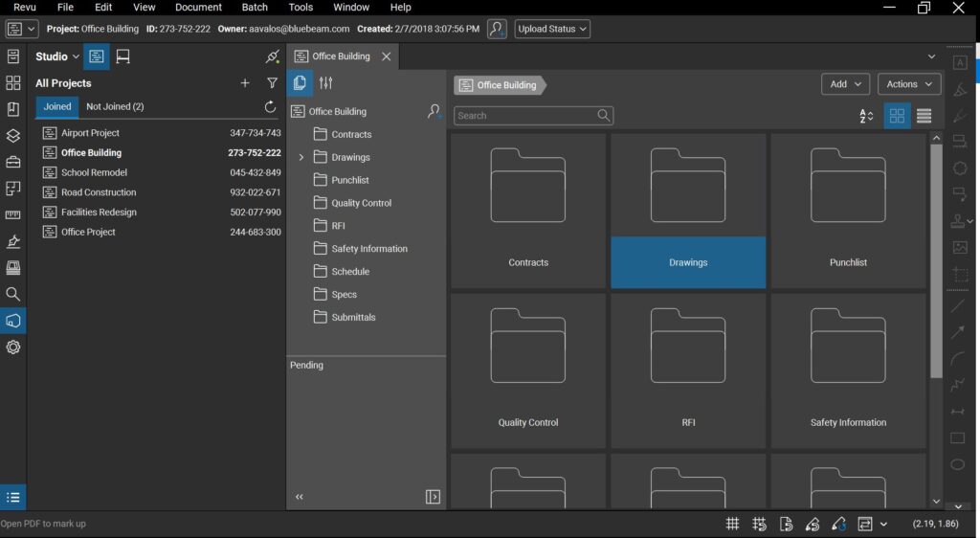This screenshot has width=980, height=538.
Task: Click invite user icon beside Office Building tree
Action: [434, 111]
